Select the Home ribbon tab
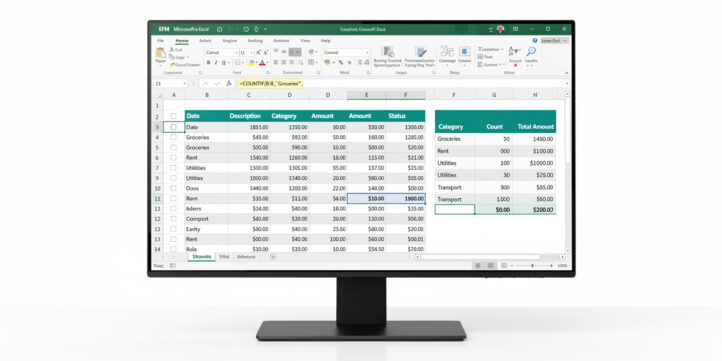This screenshot has width=722, height=361. [182, 41]
